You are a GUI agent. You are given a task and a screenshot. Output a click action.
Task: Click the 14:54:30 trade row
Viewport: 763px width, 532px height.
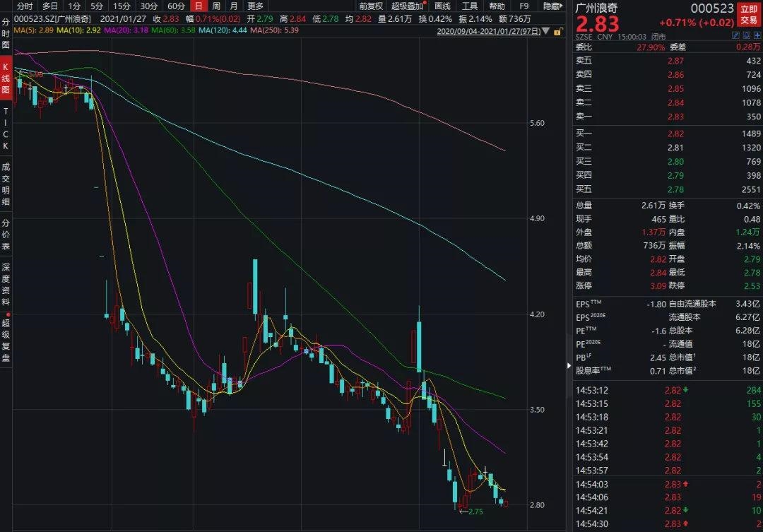668,524
